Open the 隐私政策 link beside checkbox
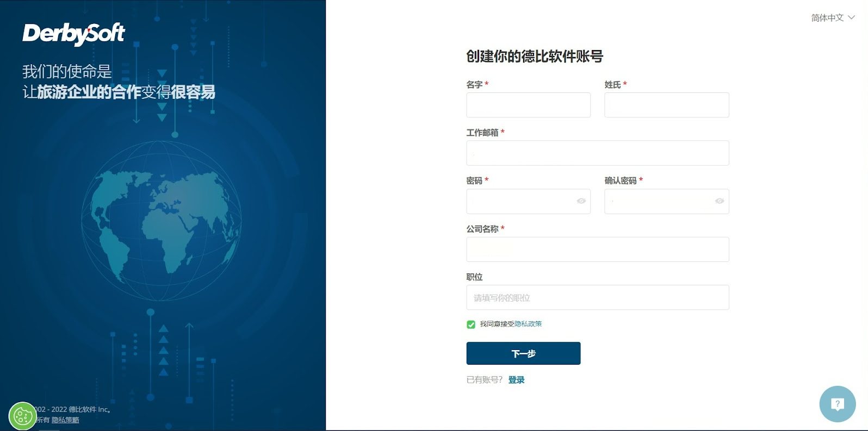 coord(528,324)
